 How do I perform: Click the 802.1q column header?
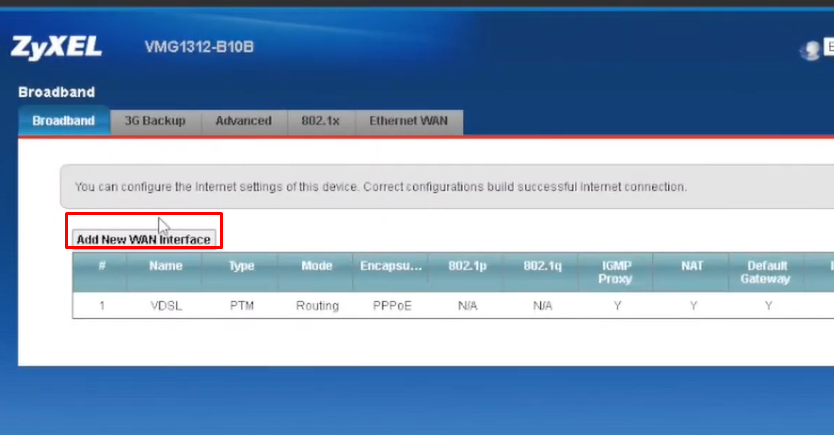[x=542, y=267]
